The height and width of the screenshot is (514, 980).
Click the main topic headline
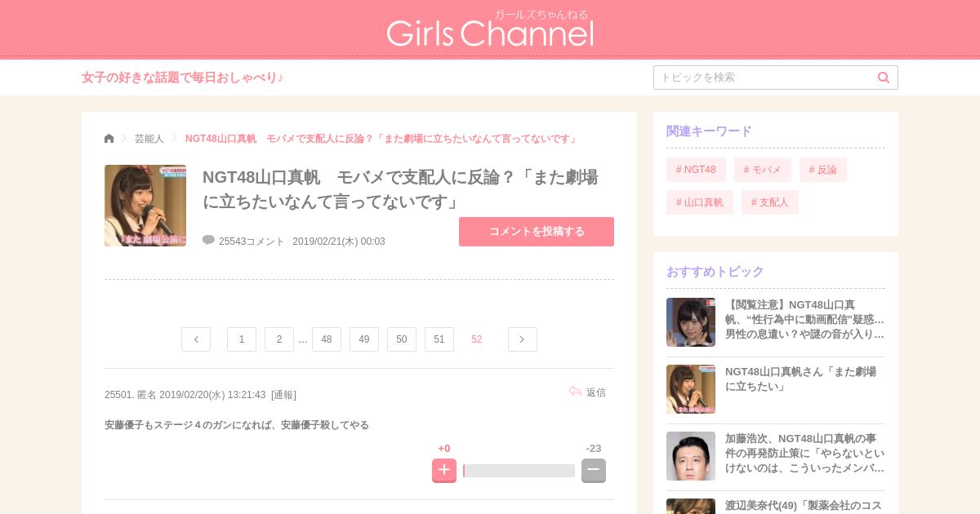[400, 188]
